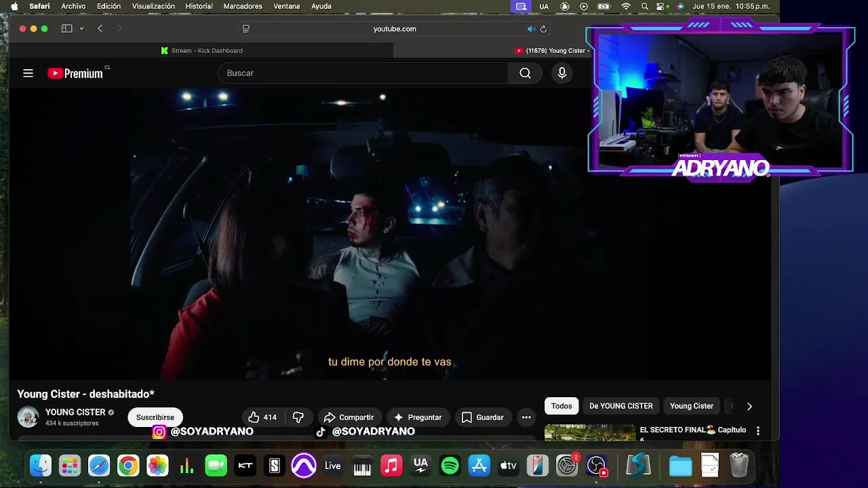
Task: Switch to the Young Cister YouTube tab
Action: [553, 51]
